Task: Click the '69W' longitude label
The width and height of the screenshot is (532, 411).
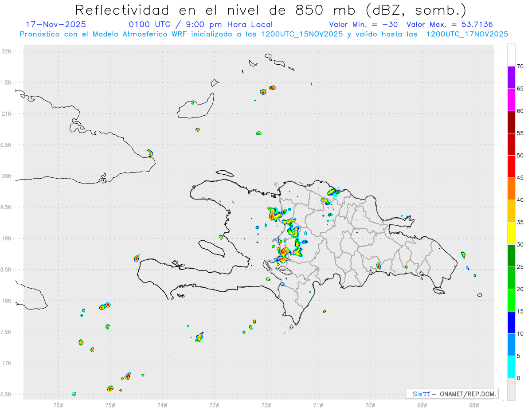Action: tap(422, 405)
